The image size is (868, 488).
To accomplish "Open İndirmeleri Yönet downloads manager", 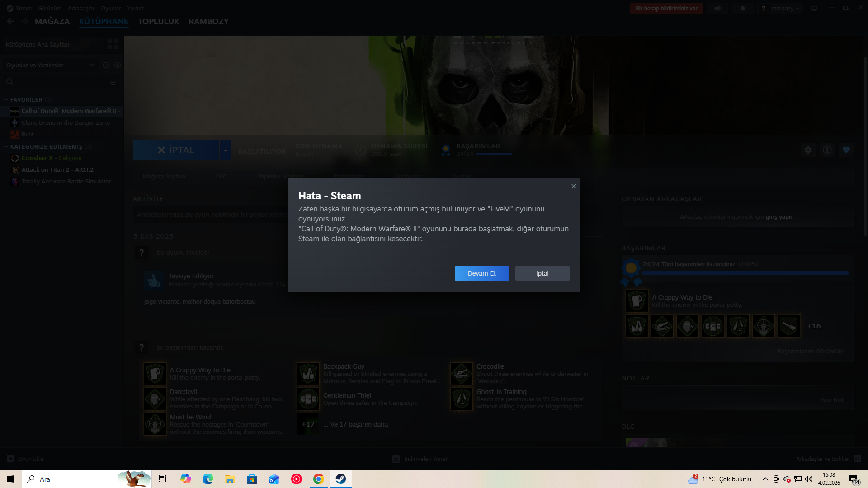I will 420,459.
